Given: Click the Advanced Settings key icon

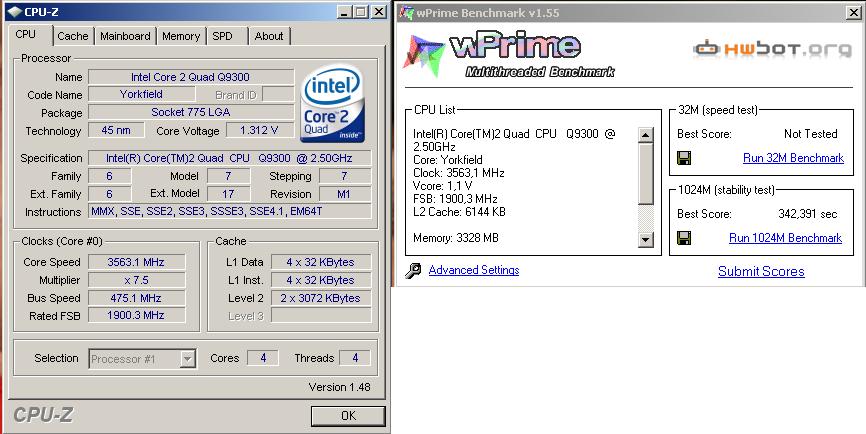Looking at the screenshot, I should pyautogui.click(x=413, y=271).
